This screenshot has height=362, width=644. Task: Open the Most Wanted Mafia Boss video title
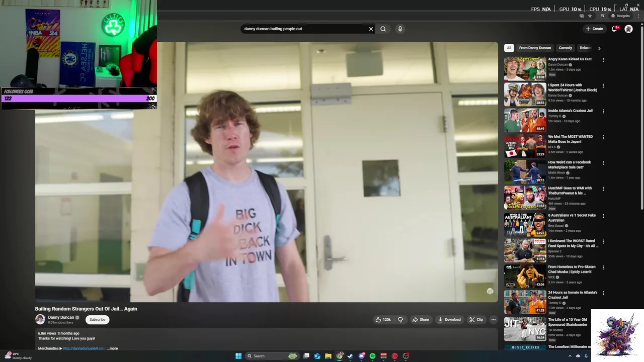pos(570,139)
